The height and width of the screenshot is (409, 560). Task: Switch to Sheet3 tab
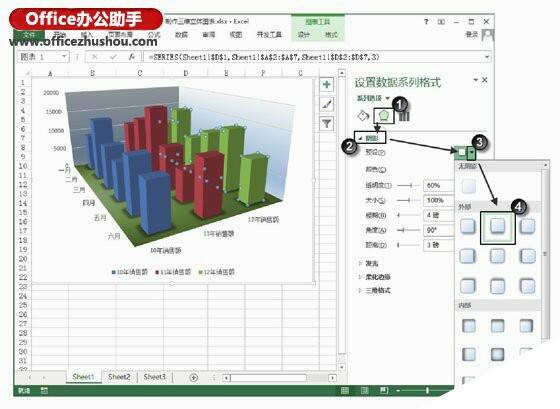tap(154, 377)
